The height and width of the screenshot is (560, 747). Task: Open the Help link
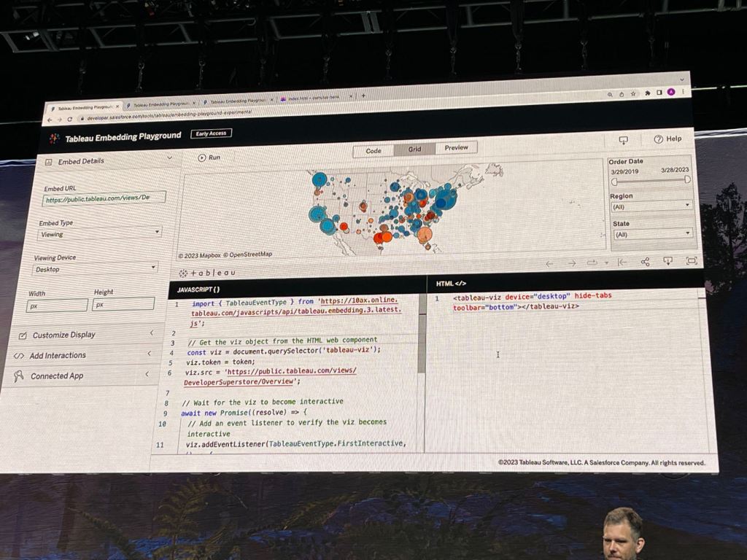[x=667, y=139]
